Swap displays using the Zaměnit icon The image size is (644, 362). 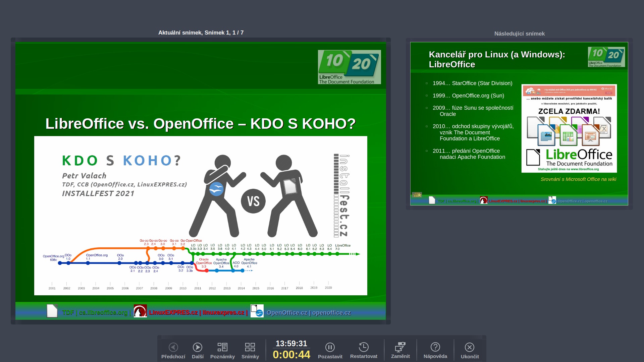[400, 347]
